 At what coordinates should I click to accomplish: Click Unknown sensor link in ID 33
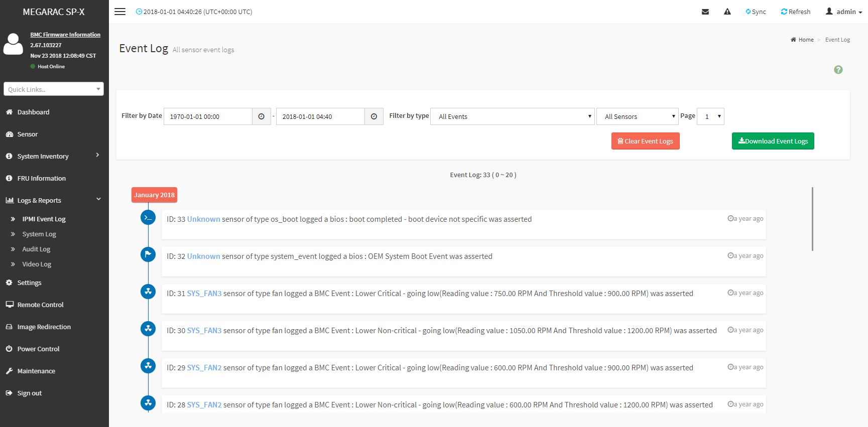tap(203, 219)
